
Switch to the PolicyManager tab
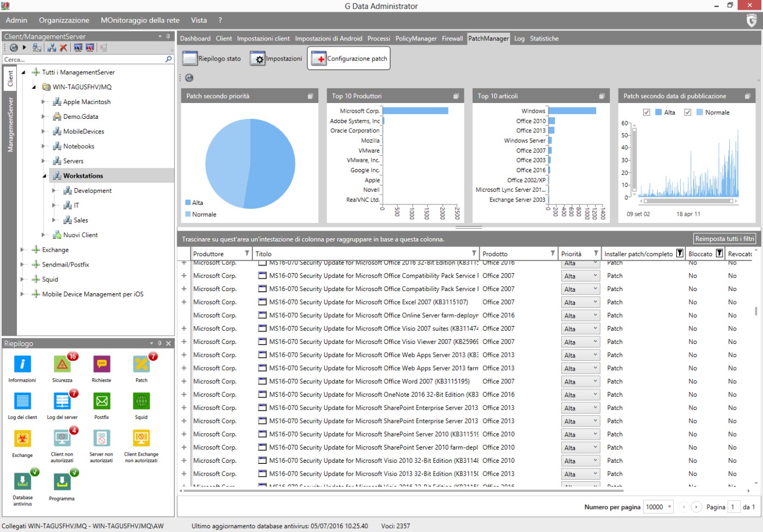(x=416, y=39)
